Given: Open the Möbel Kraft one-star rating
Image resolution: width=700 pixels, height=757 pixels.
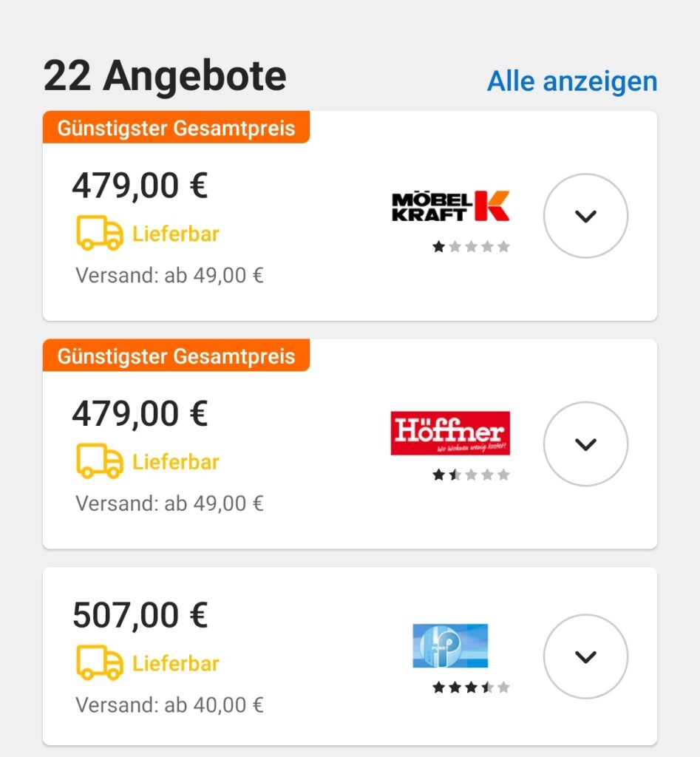Looking at the screenshot, I should point(471,247).
